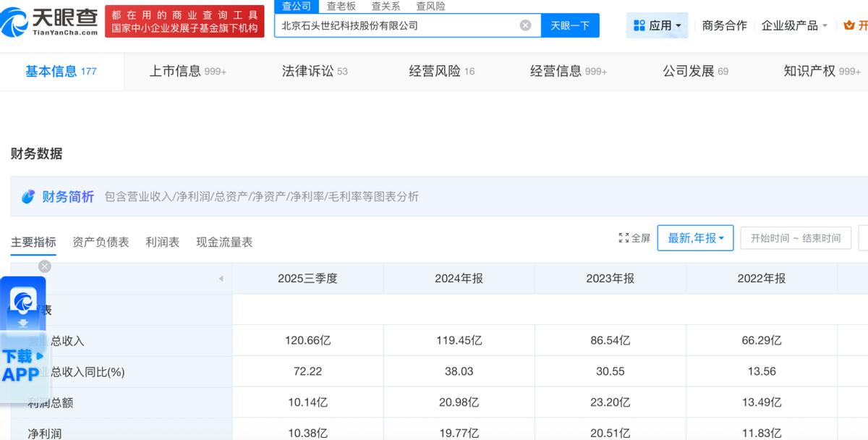The image size is (868, 440).
Task: Click the floating app logo icon
Action: [x=23, y=300]
